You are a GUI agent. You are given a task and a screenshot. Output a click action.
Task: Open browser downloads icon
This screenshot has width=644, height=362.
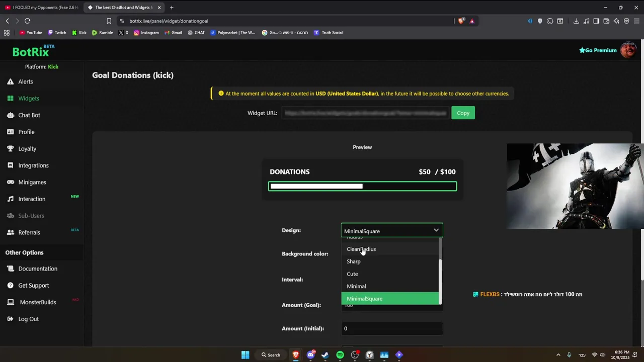coord(576,21)
